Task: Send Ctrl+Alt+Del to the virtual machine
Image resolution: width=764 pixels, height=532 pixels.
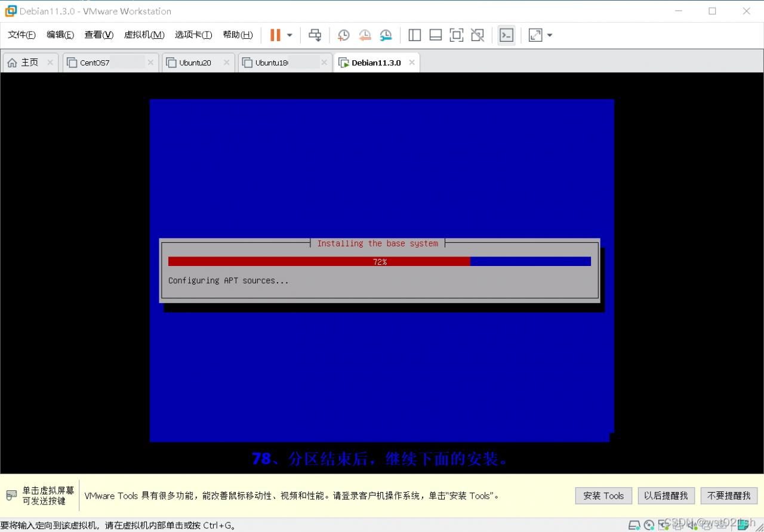Action: pyautogui.click(x=315, y=35)
